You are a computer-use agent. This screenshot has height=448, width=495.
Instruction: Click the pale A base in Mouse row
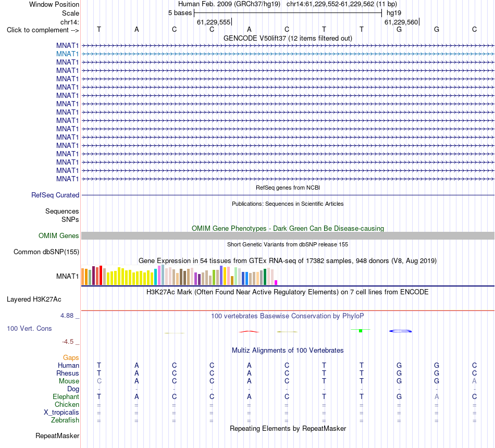(474, 381)
